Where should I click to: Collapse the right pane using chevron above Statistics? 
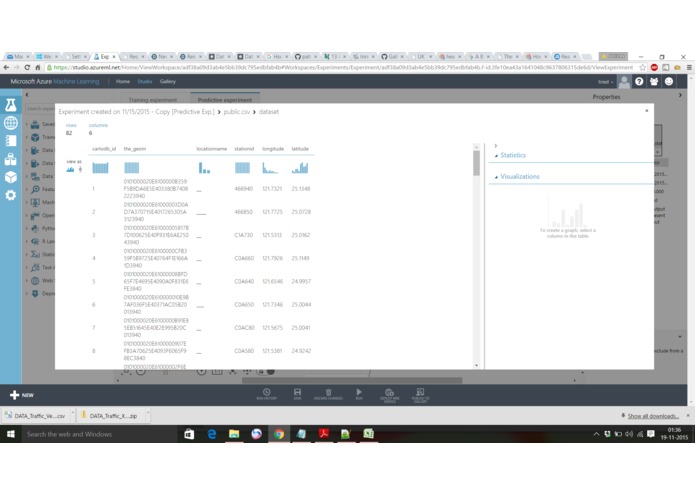click(496, 146)
